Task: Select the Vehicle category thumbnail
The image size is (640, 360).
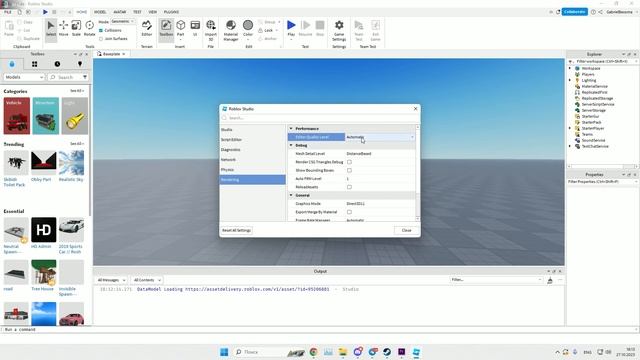Action: coord(17,116)
